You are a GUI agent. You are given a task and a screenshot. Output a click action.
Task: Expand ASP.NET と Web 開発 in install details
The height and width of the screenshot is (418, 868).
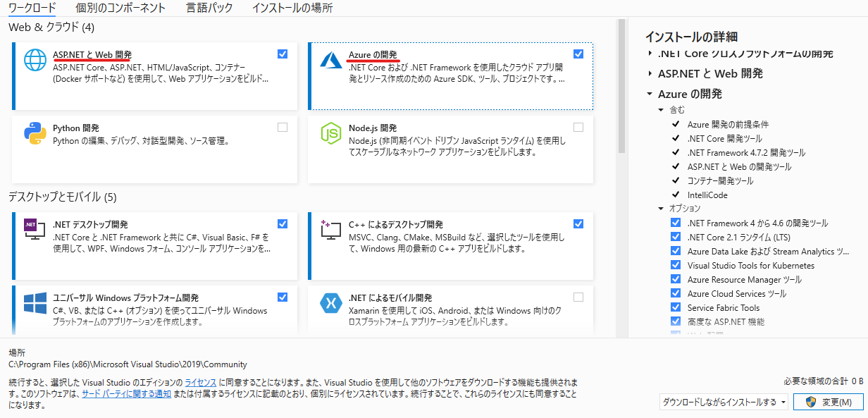point(650,73)
